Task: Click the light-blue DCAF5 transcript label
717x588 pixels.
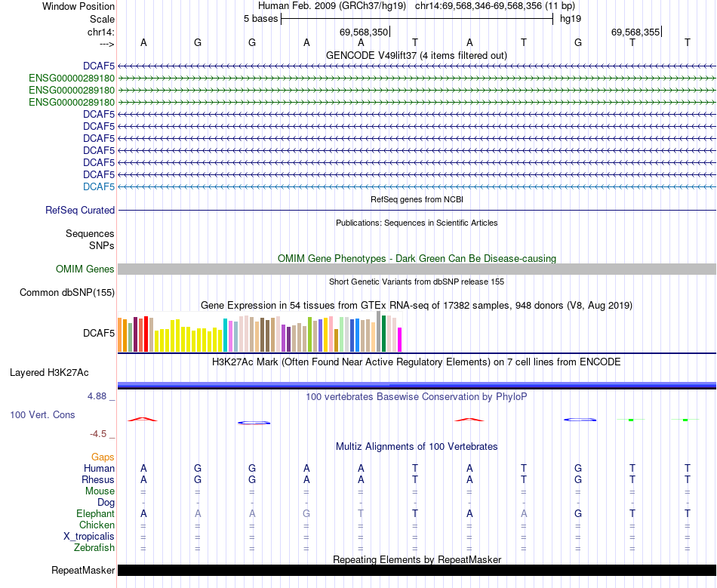Action: 99,186
